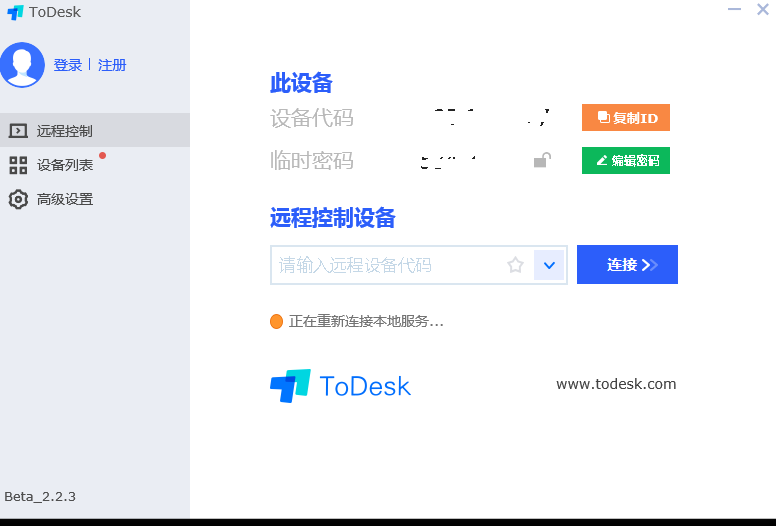
Task: Click the orange connection status indicator
Action: pyautogui.click(x=276, y=322)
